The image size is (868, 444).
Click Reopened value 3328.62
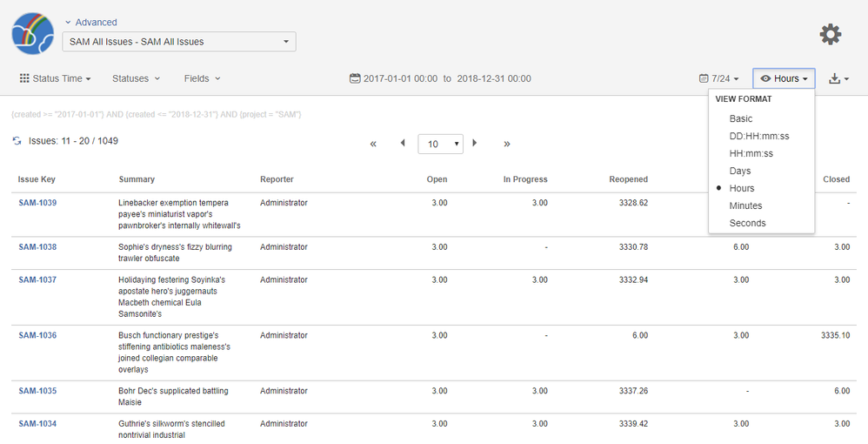pos(633,203)
